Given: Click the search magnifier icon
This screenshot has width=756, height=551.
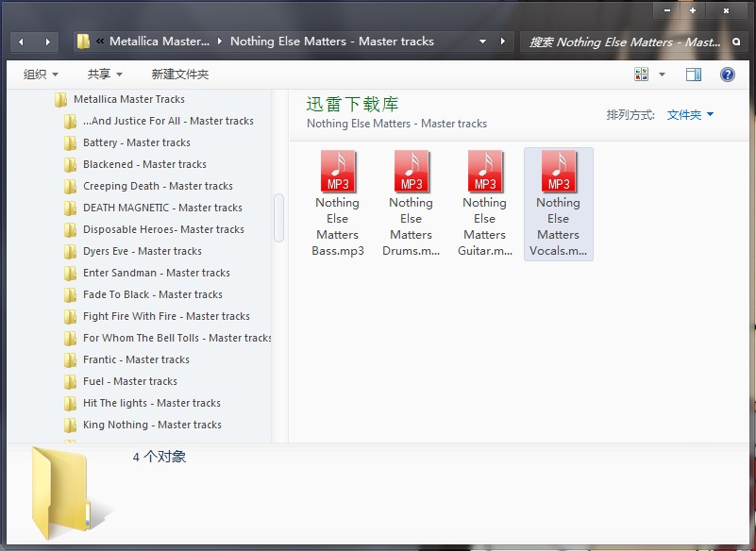Looking at the screenshot, I should pyautogui.click(x=736, y=42).
